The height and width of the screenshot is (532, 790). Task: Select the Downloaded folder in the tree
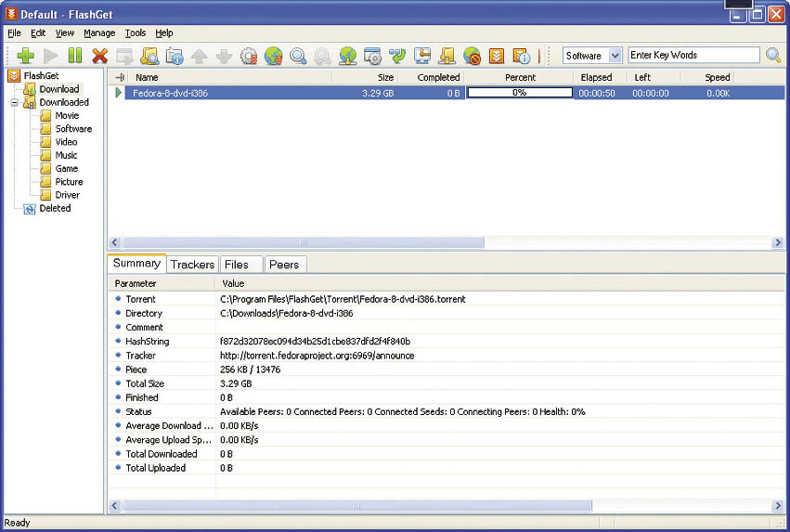(64, 102)
